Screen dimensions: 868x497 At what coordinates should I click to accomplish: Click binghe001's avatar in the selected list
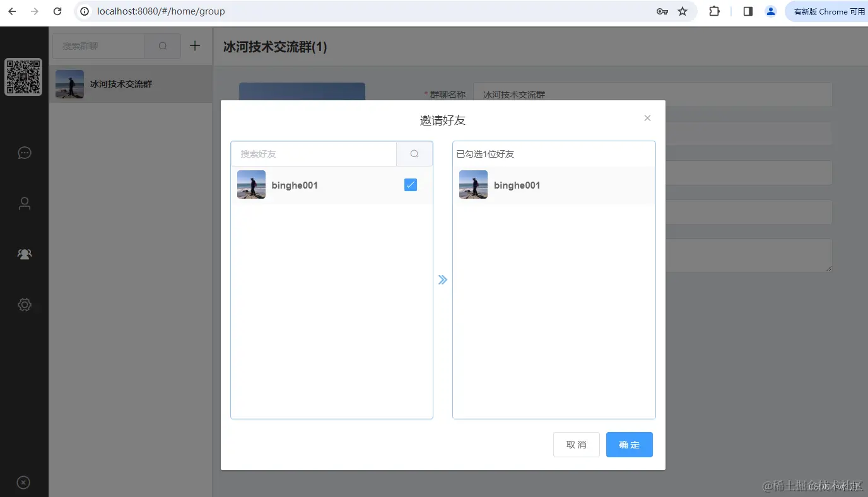(x=473, y=185)
